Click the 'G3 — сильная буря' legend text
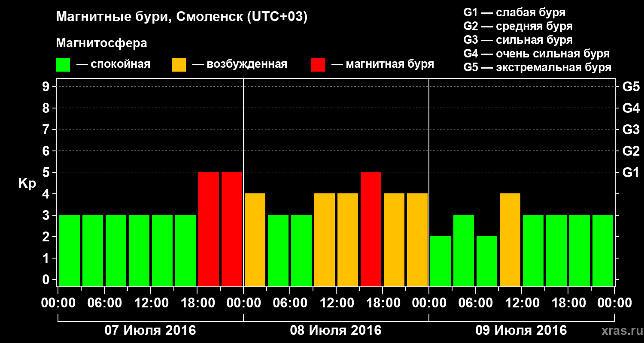The height and width of the screenshot is (343, 644). 518,40
